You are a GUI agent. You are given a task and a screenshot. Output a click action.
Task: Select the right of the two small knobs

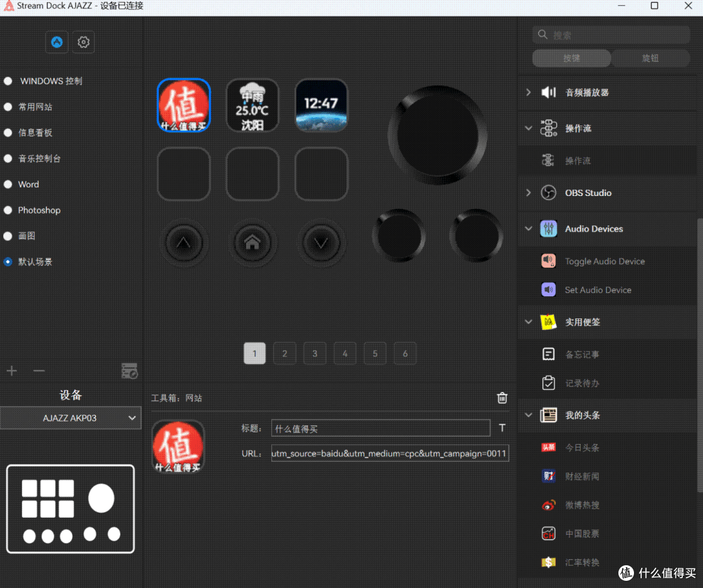[476, 236]
